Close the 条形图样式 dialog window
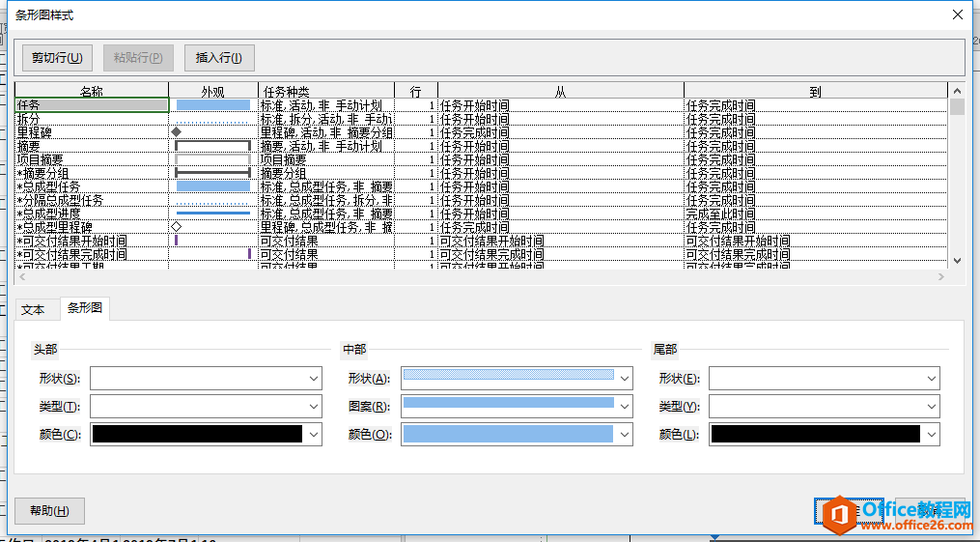This screenshot has width=980, height=542. pyautogui.click(x=957, y=15)
